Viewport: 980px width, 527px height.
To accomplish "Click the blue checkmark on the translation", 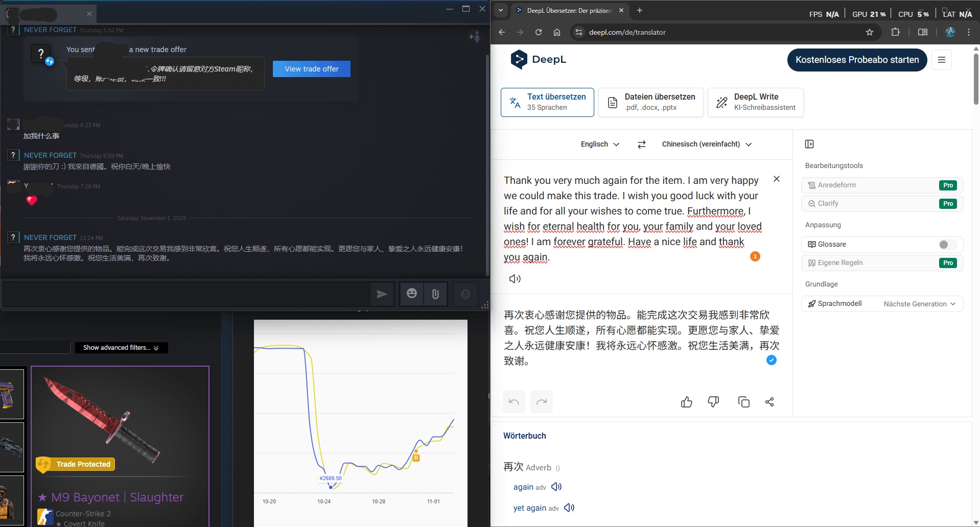I will click(772, 360).
